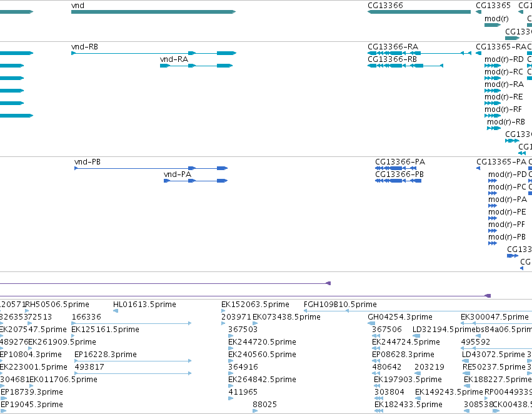The height and width of the screenshot is (414, 532).
Task: Click the EK244720.5prime EST label
Action: tap(263, 342)
